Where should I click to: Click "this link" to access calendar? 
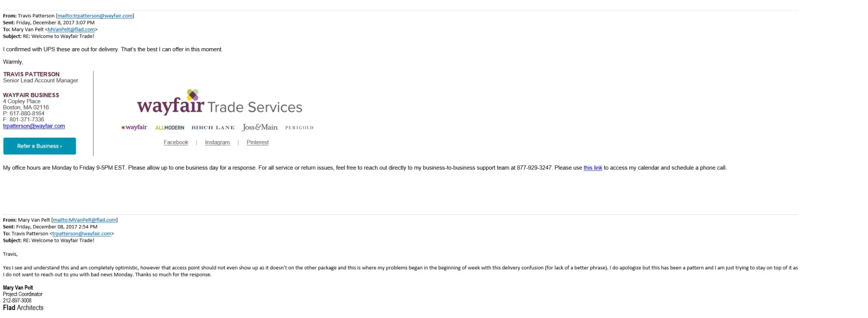tap(593, 168)
